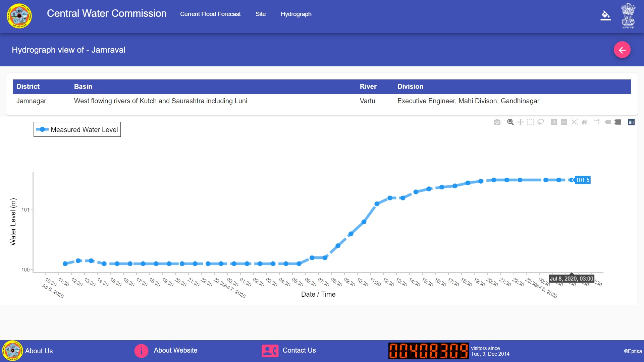Enable compare data on hover
This screenshot has width=644, height=362.
click(x=618, y=122)
